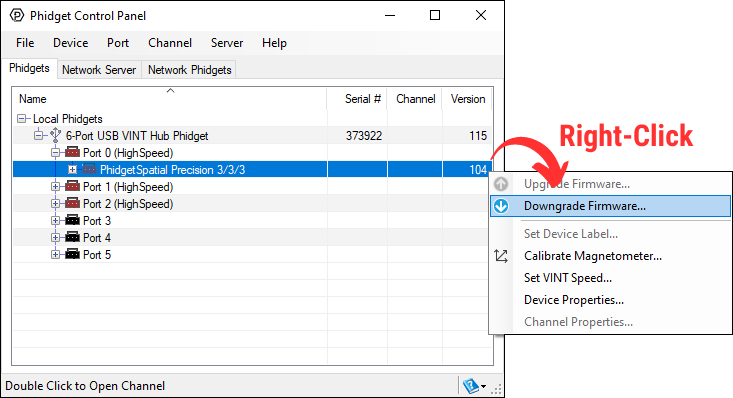Minimize the Phidget Control Panel window
The image size is (733, 398).
[x=390, y=15]
